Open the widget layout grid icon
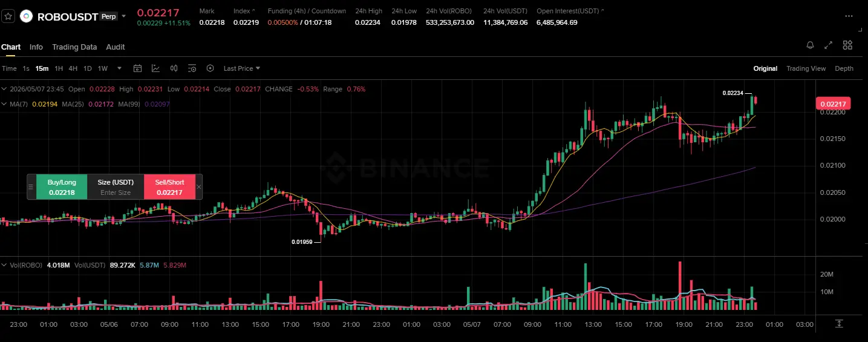 pos(847,45)
